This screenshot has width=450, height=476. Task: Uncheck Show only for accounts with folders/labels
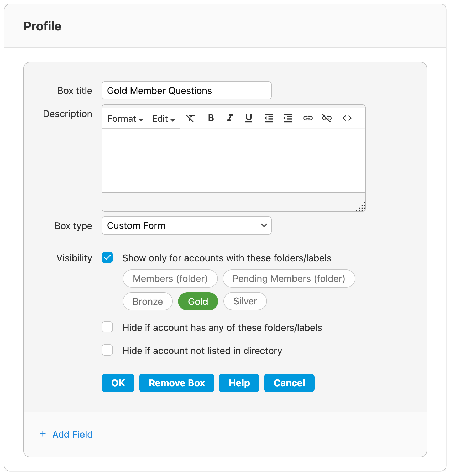(107, 258)
